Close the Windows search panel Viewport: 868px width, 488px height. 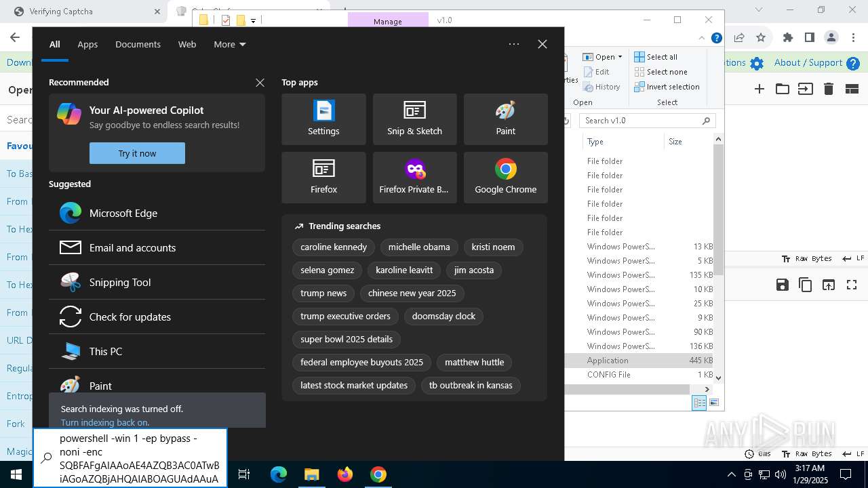click(542, 44)
